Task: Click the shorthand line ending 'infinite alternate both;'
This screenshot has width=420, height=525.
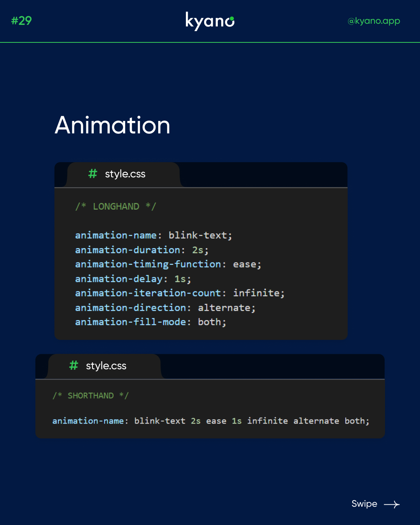Action: pyautogui.click(x=211, y=421)
